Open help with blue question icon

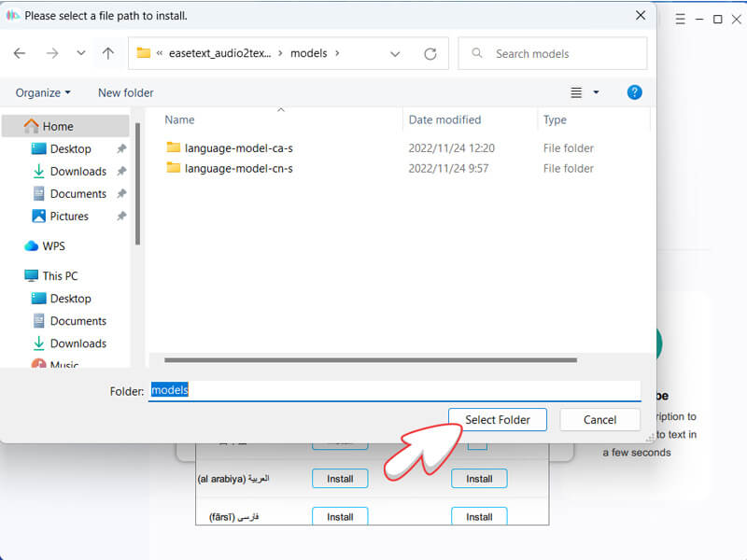click(635, 92)
